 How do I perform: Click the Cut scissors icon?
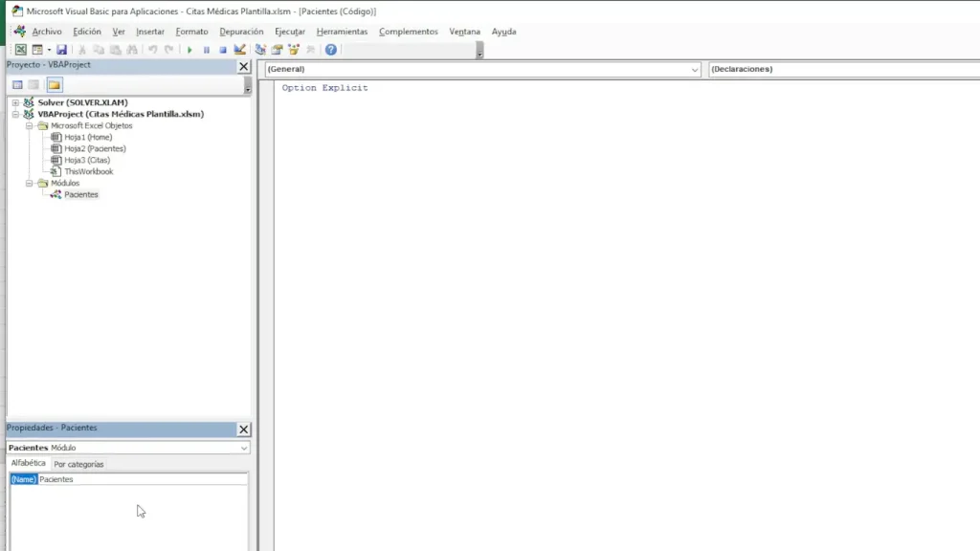click(x=82, y=50)
